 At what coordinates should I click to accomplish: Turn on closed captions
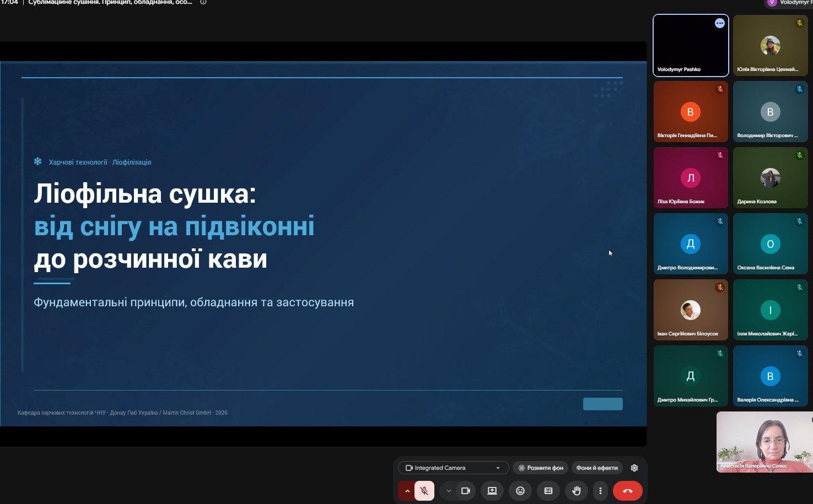coord(548,491)
